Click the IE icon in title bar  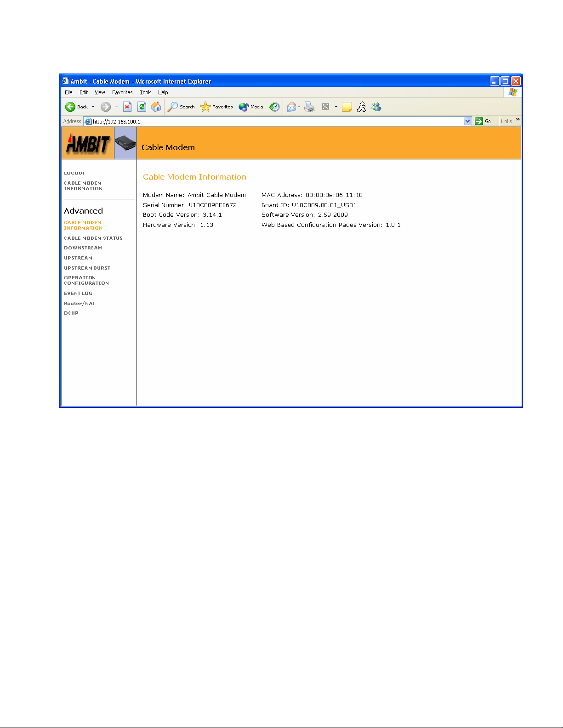point(65,81)
